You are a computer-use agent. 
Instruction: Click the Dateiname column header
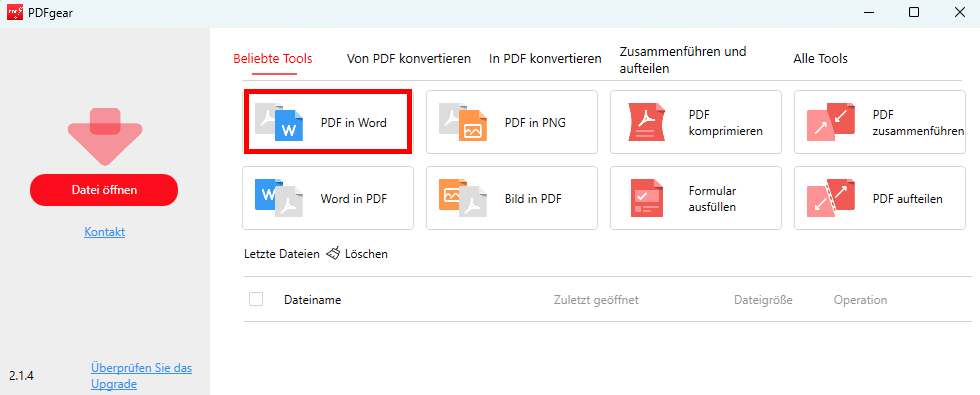point(312,300)
